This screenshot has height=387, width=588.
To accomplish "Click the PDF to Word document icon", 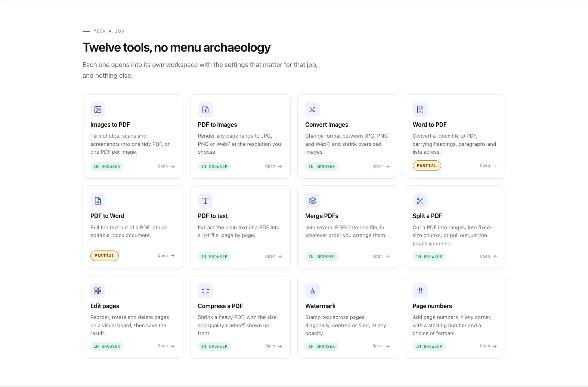I will coord(98,201).
